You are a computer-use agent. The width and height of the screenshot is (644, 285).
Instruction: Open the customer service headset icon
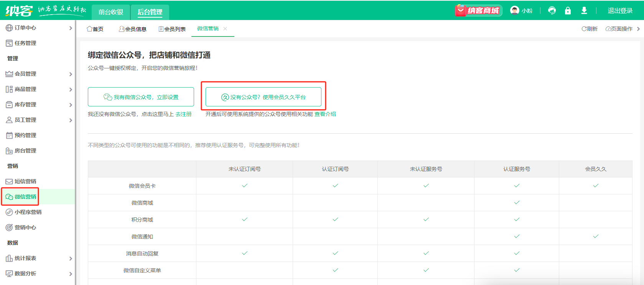tap(552, 10)
